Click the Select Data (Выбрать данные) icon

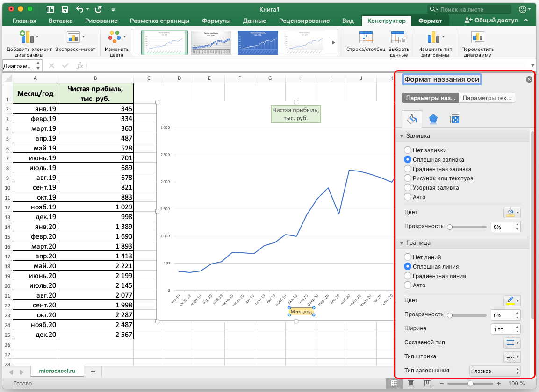[x=398, y=37]
